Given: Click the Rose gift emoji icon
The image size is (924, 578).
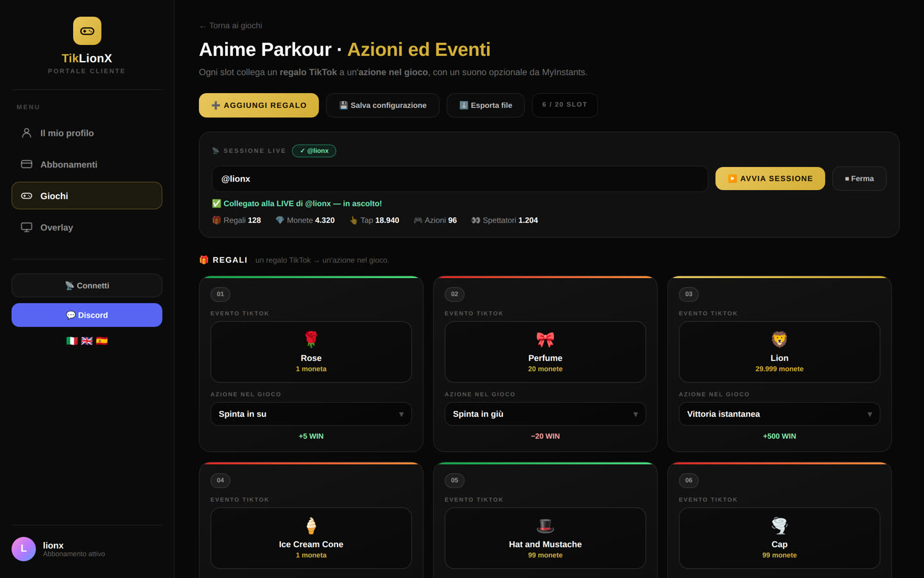Looking at the screenshot, I should tap(311, 339).
